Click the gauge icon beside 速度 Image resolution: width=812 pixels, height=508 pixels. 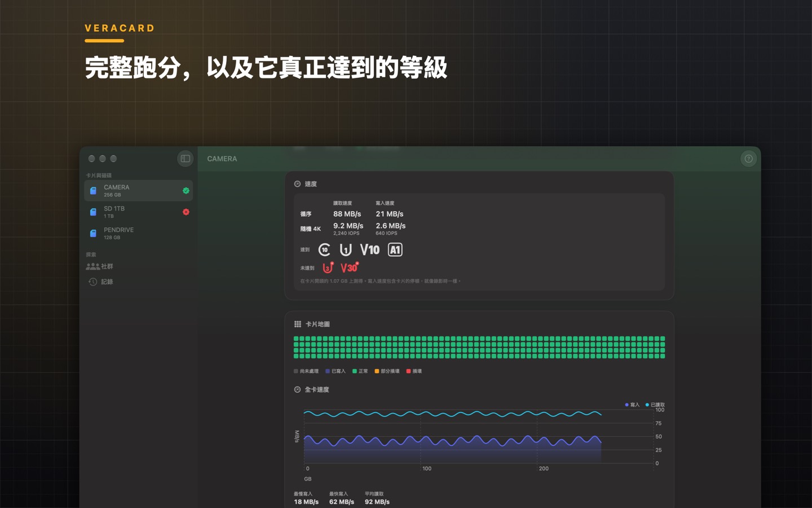(297, 184)
